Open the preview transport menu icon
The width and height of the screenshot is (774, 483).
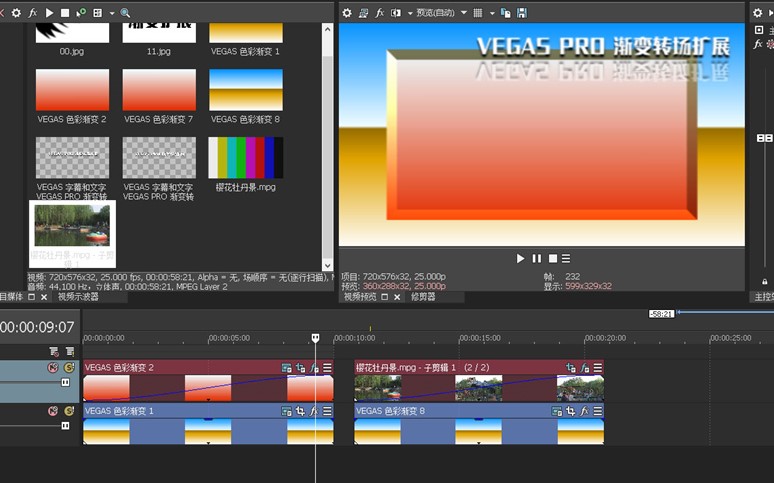(566, 258)
